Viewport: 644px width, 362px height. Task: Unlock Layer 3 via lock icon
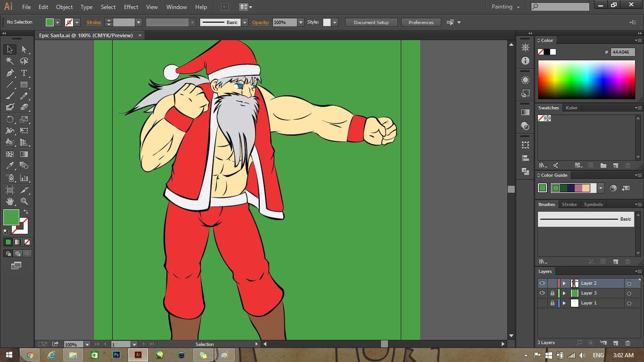(x=553, y=293)
